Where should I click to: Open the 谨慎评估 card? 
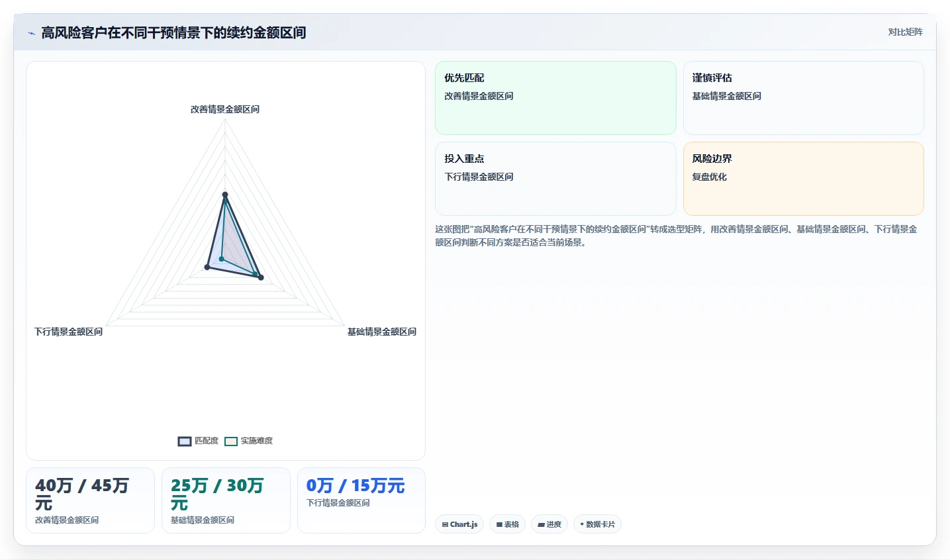click(803, 98)
